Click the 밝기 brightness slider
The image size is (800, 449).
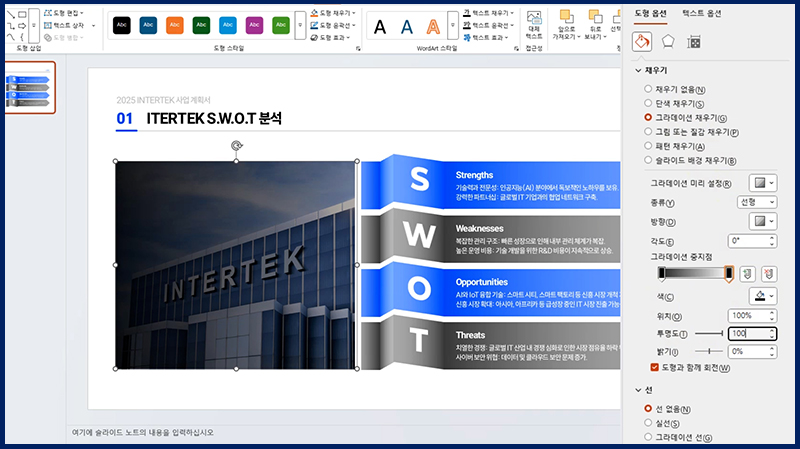pos(709,351)
